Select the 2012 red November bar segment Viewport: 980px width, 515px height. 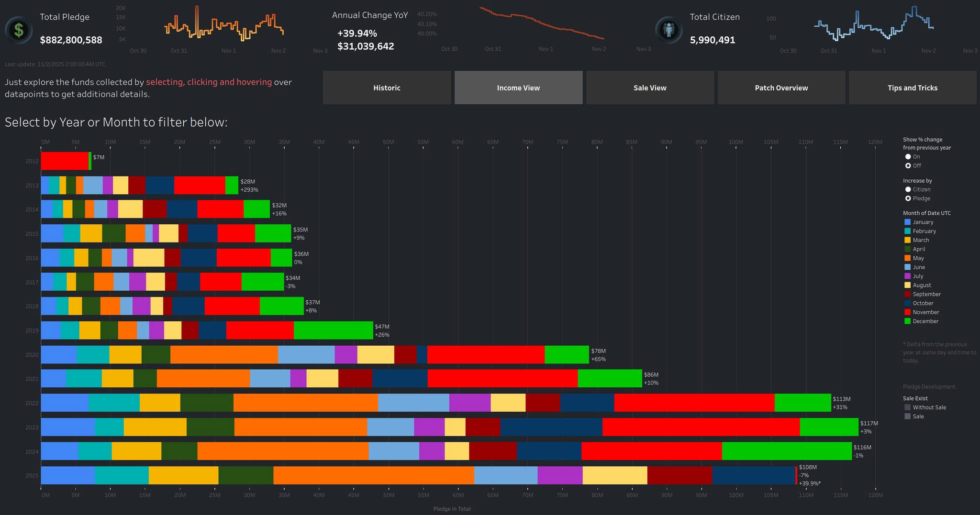click(65, 161)
